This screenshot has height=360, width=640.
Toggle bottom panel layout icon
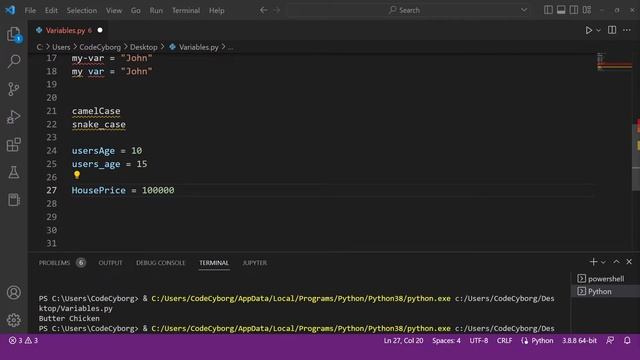coord(561,10)
